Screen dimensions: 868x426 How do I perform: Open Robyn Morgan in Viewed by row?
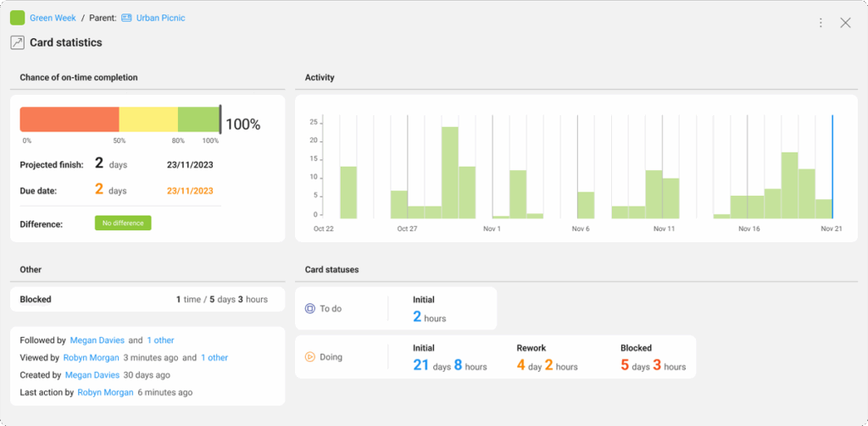[92, 357]
